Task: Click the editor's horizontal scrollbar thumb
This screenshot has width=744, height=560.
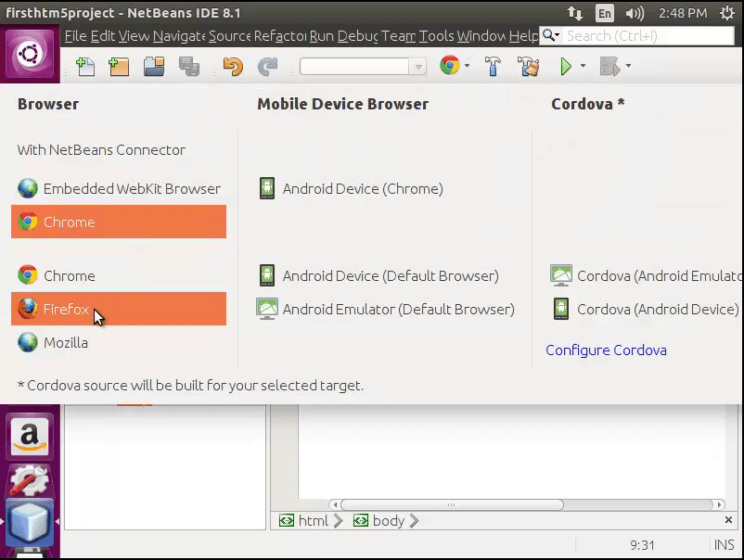Action: [452, 504]
